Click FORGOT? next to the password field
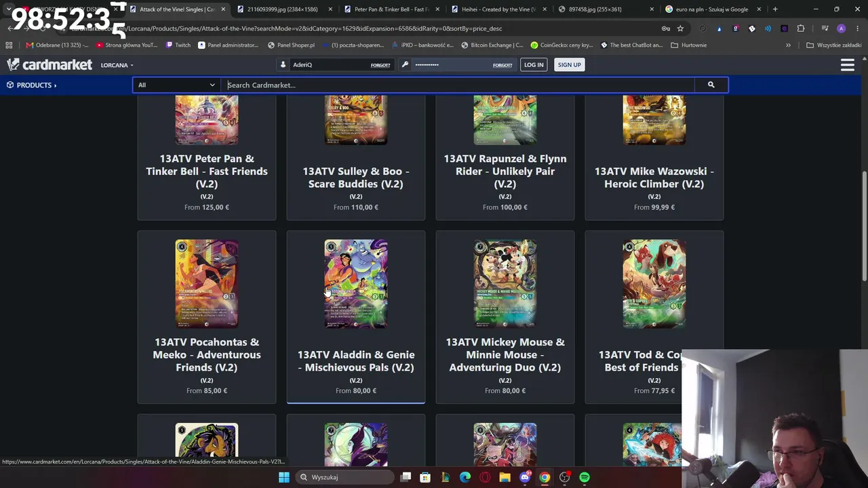Screen dimensions: 868x488 [x=502, y=65]
